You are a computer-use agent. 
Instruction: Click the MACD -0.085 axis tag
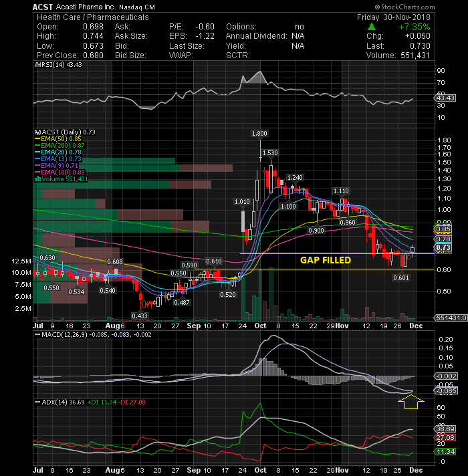pos(446,390)
